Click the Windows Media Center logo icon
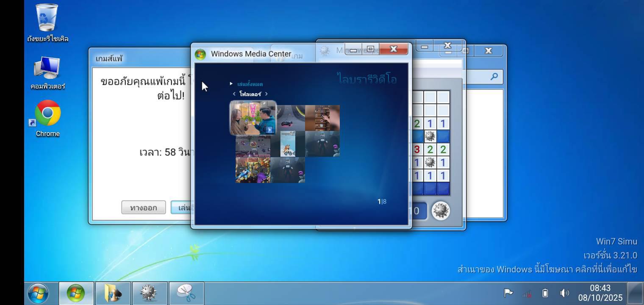Screen dimensions: 644x305 click(200, 54)
